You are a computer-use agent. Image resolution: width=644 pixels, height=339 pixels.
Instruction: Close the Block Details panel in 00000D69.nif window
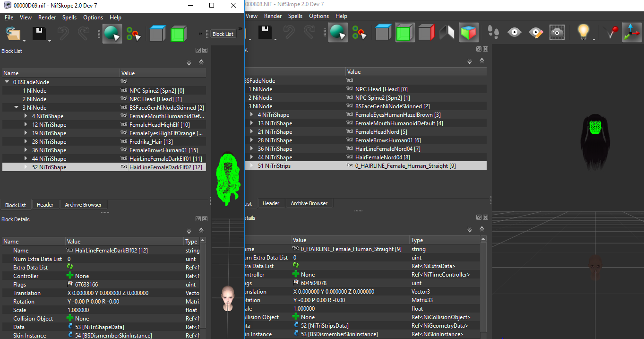click(205, 219)
